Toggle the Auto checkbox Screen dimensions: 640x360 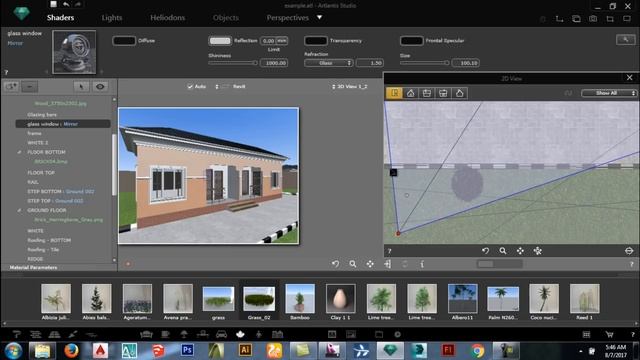(x=190, y=87)
